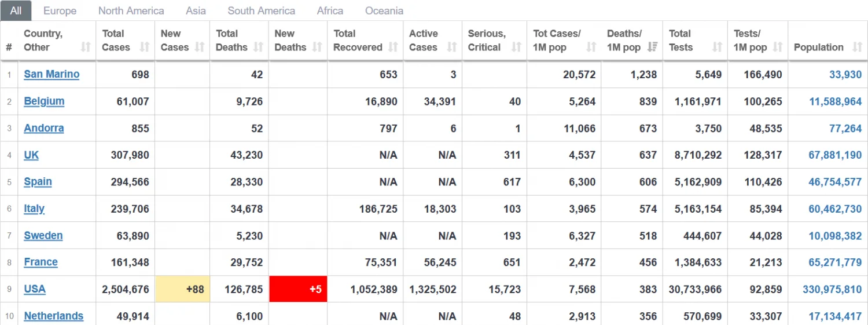Click USA population 330,975,810
Viewport: 868px width, 325px height.
832,289
